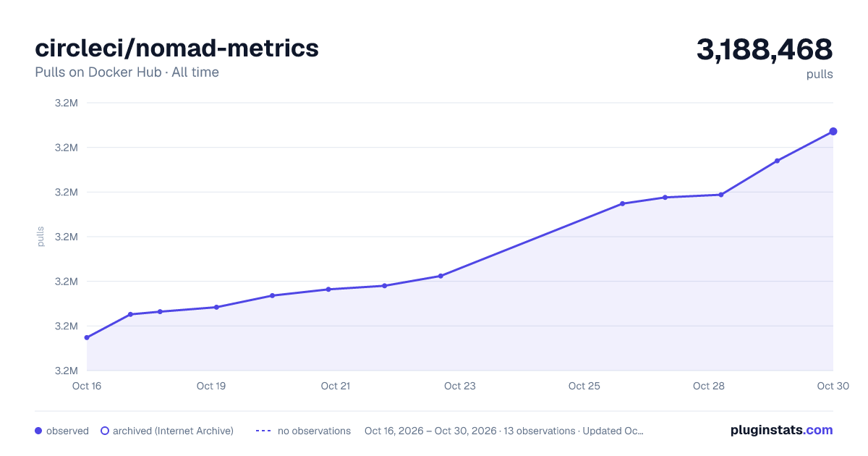Click the filled 'observed' legend dot
This screenshot has height=456, width=868.
point(38,431)
